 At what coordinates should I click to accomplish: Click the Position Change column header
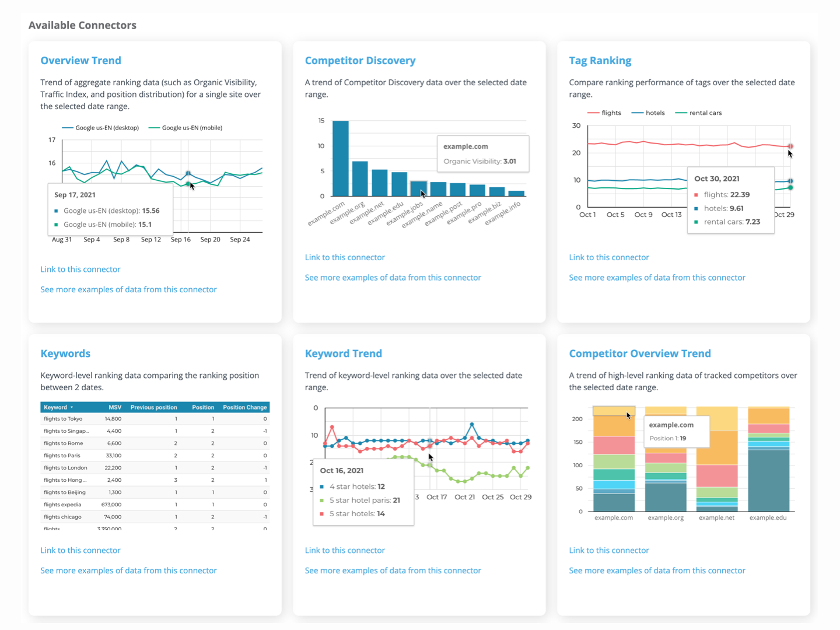coord(245,407)
